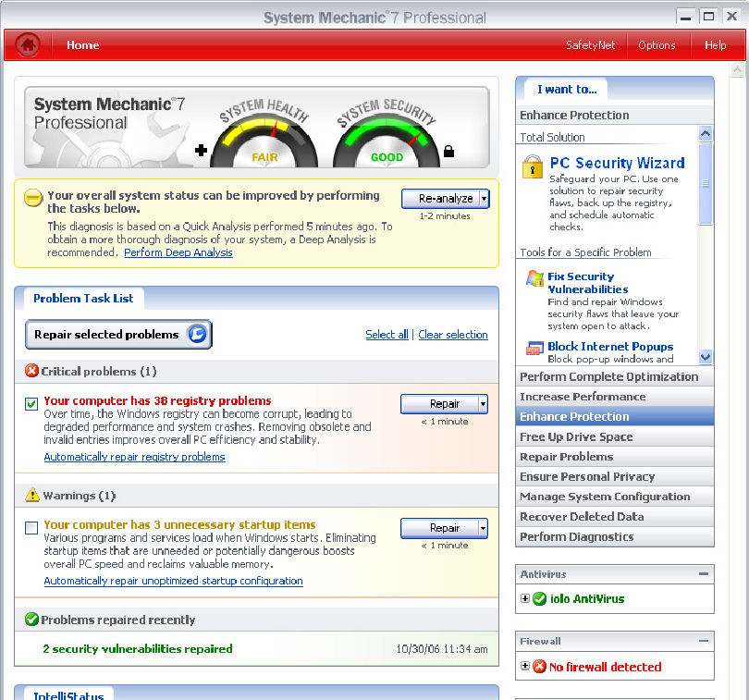The image size is (749, 700).
Task: Click the red Home icon button
Action: click(x=27, y=45)
